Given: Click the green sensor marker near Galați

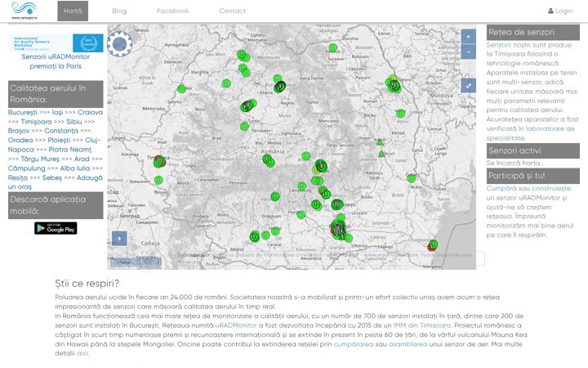Looking at the screenshot, I should click(x=412, y=178).
